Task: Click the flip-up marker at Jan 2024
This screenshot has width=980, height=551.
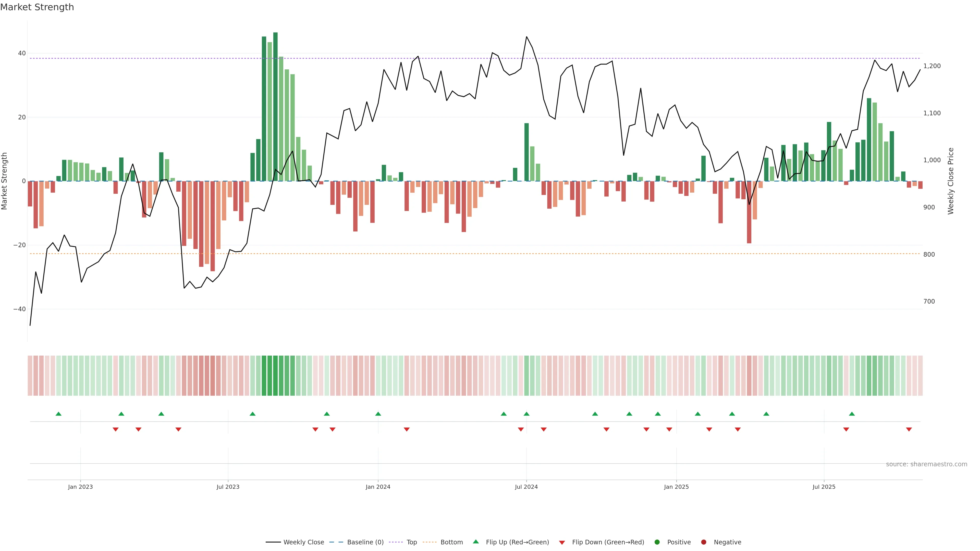Action: click(x=378, y=414)
